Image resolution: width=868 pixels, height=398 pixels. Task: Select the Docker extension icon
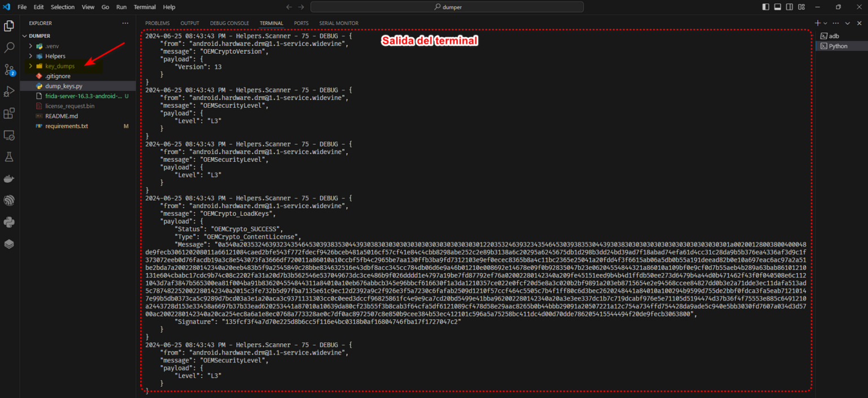(x=9, y=179)
